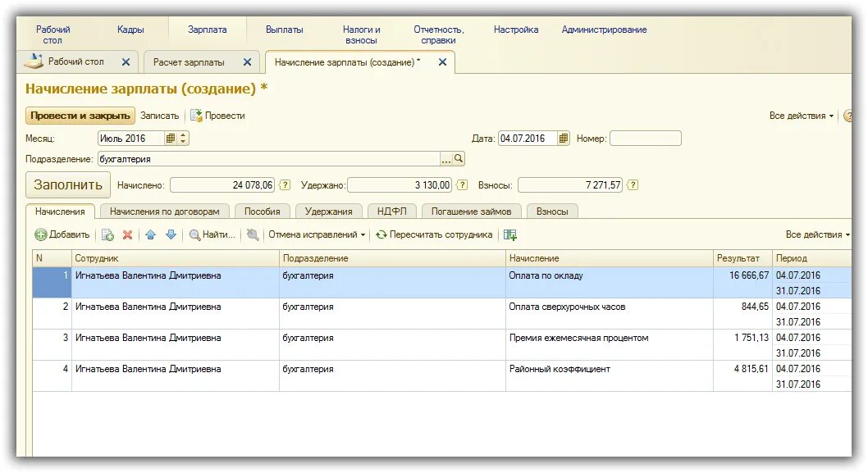Screen dimensions: 868x473
Task: Show the Начислено details question mark
Action: [x=285, y=185]
